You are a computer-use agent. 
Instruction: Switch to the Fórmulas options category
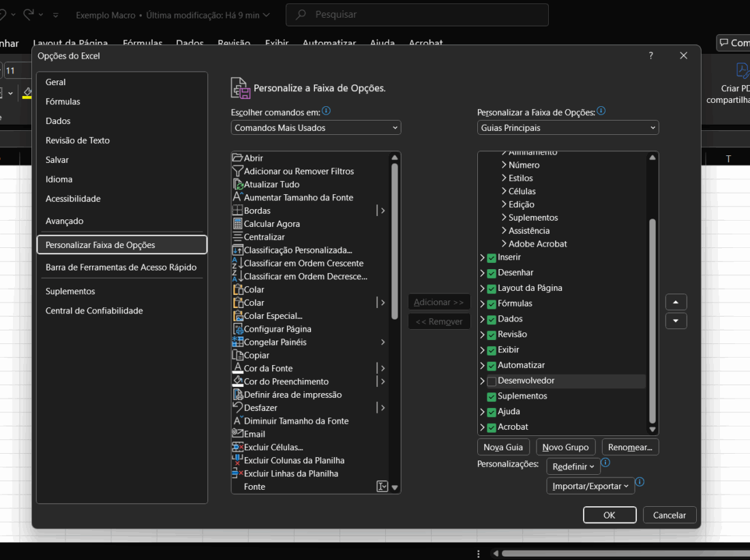[x=63, y=102]
